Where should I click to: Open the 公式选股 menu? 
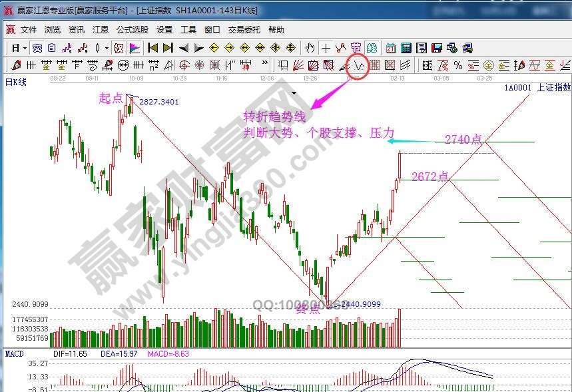point(133,30)
